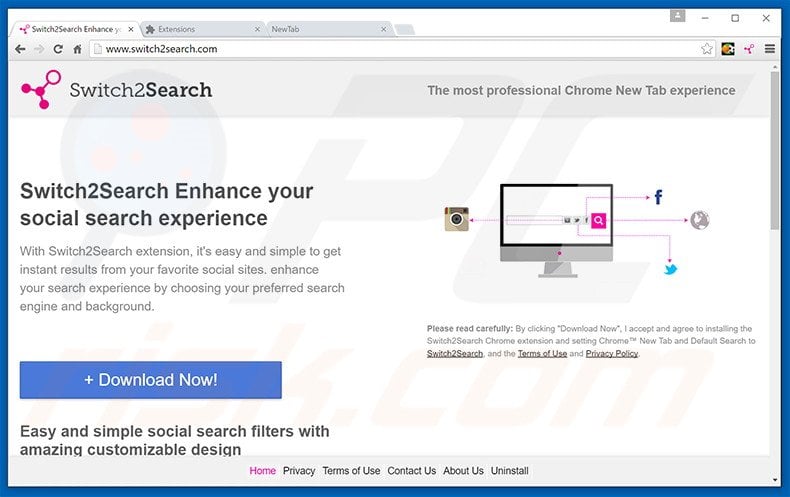Click the pink magnifier search icon in the monitor

click(x=599, y=220)
